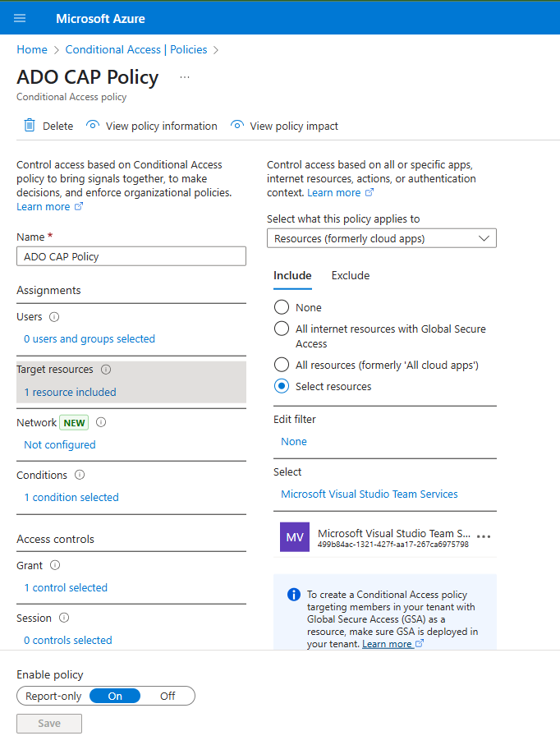The image size is (560, 745).
Task: Click the info icon beside Users
Action: point(53,316)
